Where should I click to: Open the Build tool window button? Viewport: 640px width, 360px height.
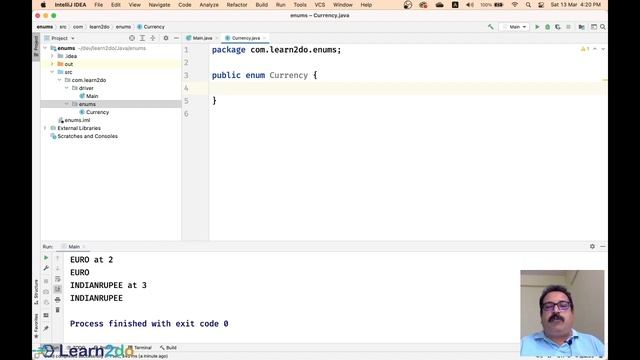[x=168, y=348]
